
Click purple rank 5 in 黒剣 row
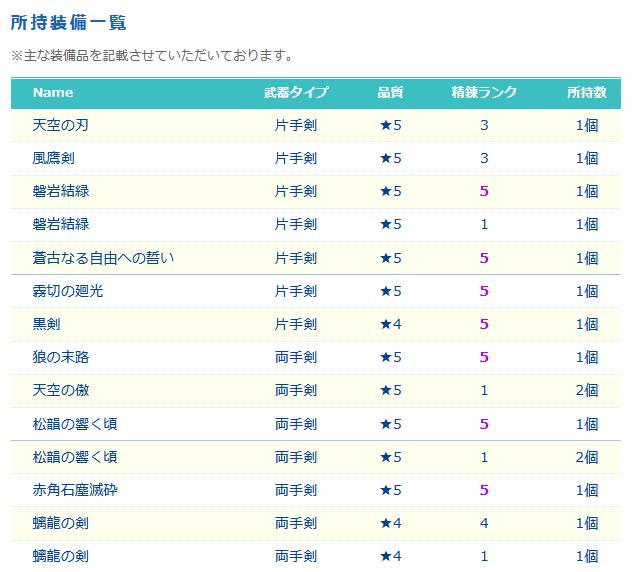click(x=484, y=324)
